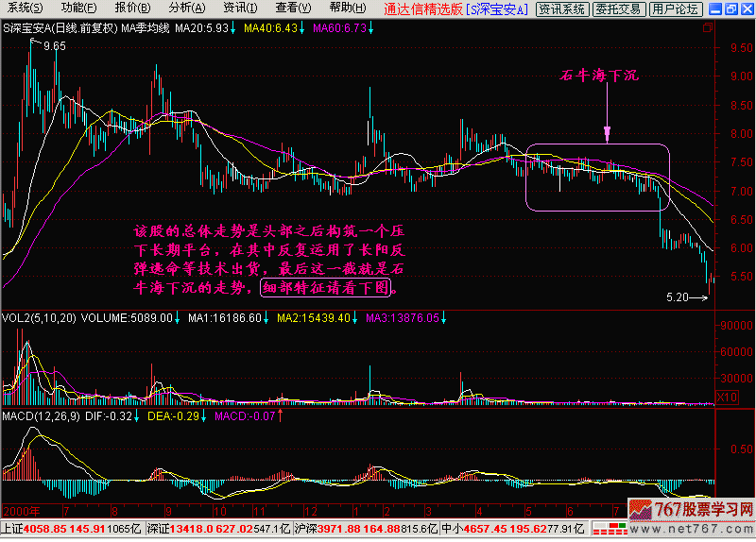The height and width of the screenshot is (542, 756).
Task: Click the 用户论坛 button
Action: (x=676, y=8)
